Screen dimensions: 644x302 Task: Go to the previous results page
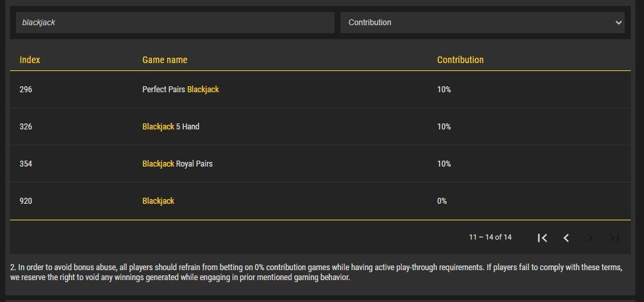566,238
